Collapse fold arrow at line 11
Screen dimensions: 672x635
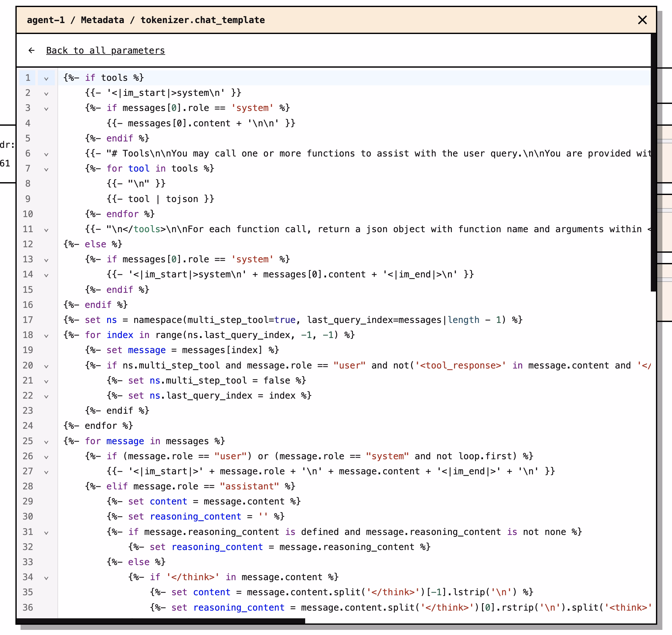pos(47,230)
